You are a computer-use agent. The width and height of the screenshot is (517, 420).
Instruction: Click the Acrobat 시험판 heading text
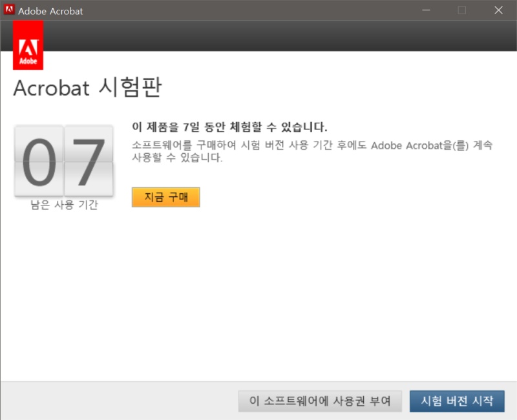89,88
